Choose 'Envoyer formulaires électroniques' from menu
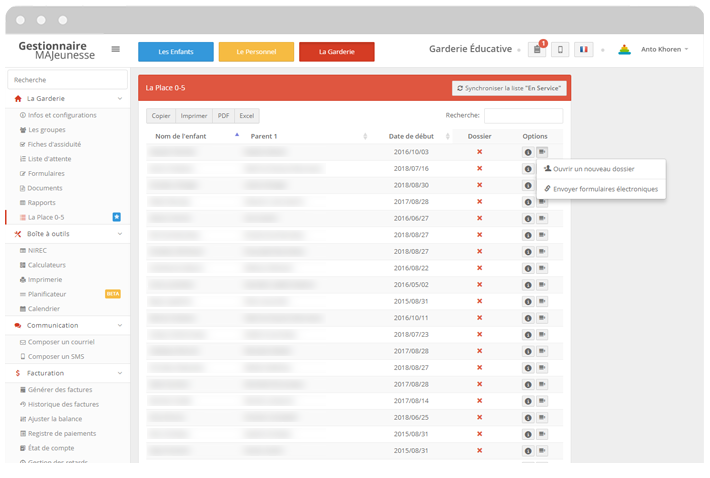This screenshot has height=478, width=710. pos(605,189)
